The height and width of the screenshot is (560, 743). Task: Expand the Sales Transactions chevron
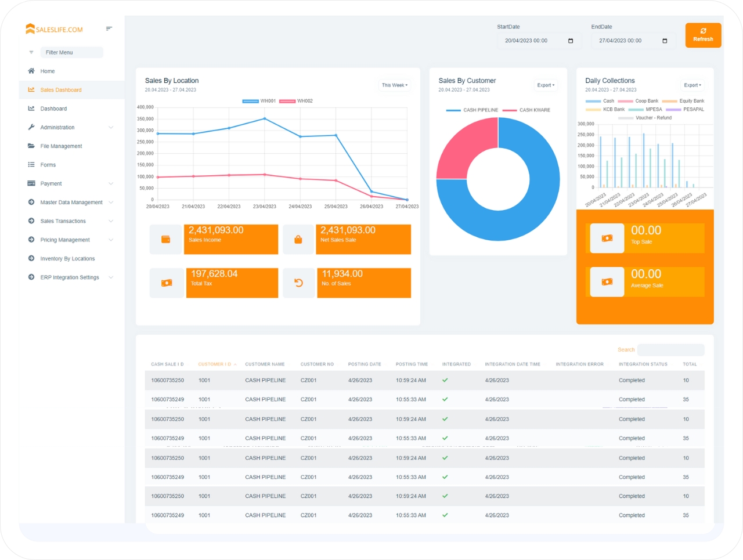pyautogui.click(x=111, y=221)
